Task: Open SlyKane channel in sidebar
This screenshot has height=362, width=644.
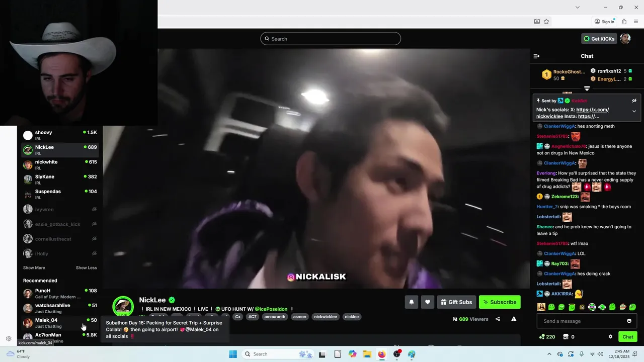Action: [59, 179]
